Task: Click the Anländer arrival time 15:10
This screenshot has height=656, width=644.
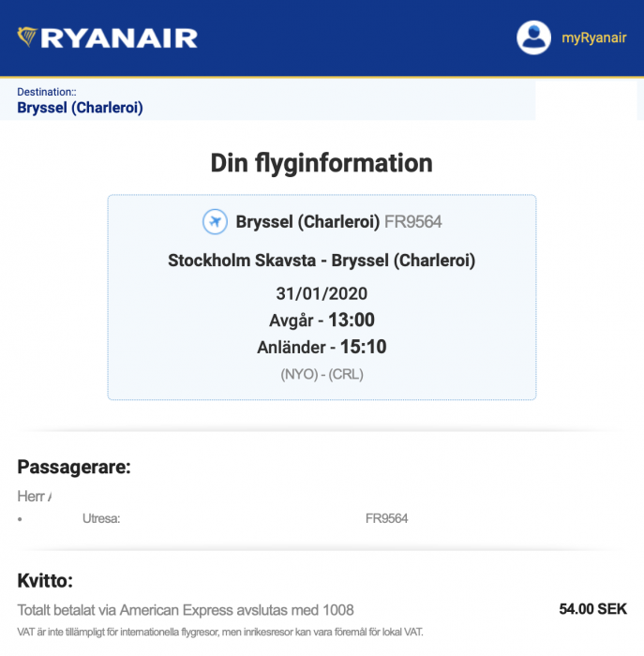Action: pyautogui.click(x=363, y=348)
